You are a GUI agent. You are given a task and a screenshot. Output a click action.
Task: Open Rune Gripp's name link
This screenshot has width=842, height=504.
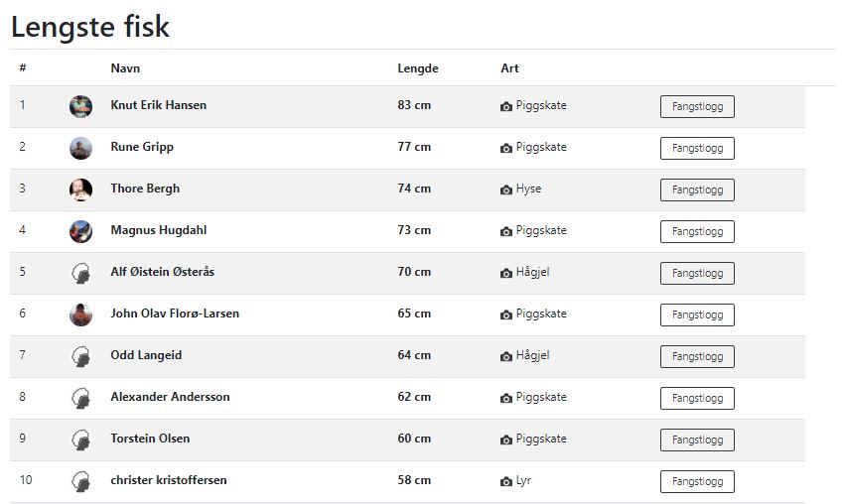tap(142, 147)
